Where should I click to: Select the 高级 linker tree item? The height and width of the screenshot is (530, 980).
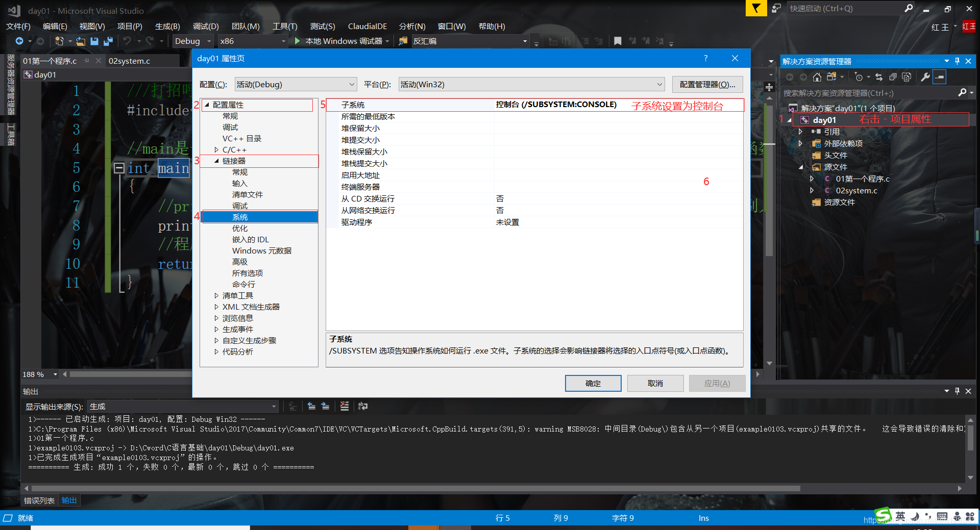tap(240, 262)
